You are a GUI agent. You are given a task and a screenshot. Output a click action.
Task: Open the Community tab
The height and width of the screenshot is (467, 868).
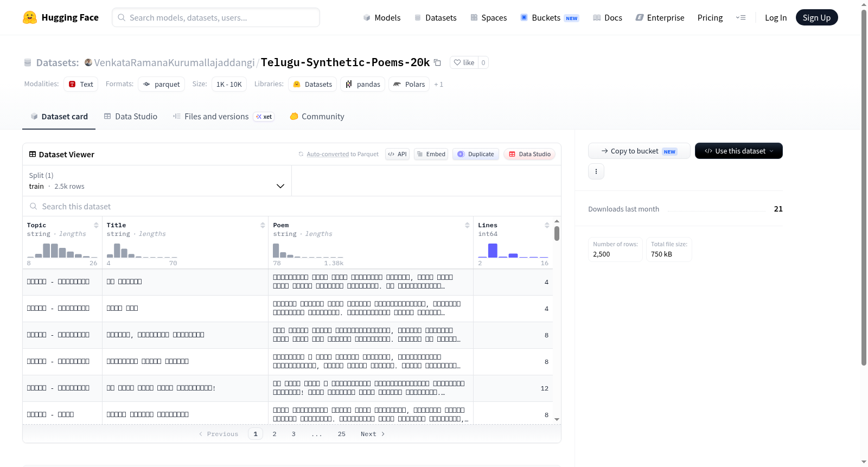coord(317,117)
